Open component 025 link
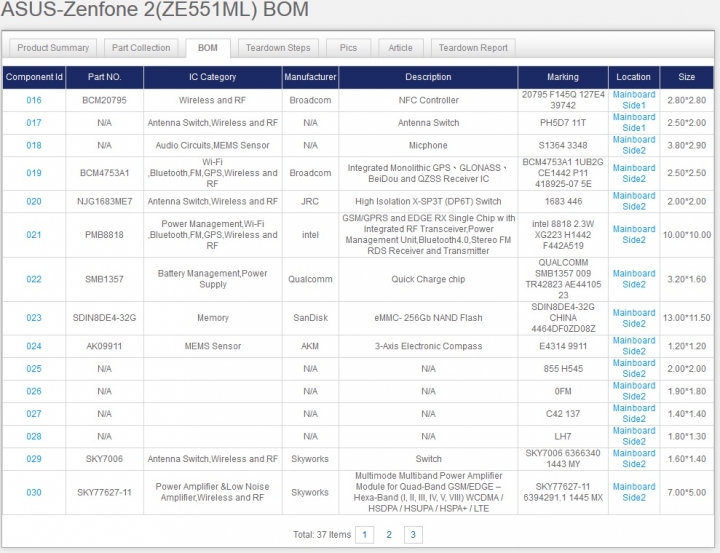This screenshot has width=720, height=553. [34, 368]
